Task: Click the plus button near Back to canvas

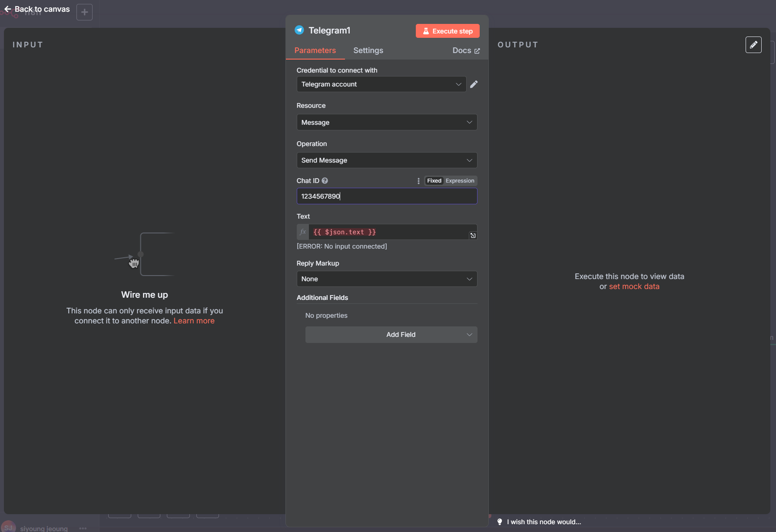Action: click(x=85, y=12)
